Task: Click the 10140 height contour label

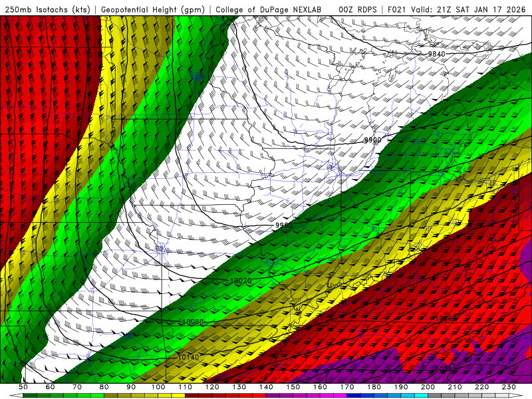Action: pos(188,357)
